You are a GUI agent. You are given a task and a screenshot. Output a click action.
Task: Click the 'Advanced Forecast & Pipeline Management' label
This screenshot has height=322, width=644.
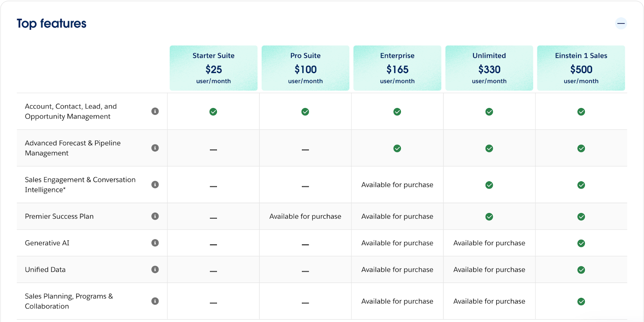[x=73, y=148]
